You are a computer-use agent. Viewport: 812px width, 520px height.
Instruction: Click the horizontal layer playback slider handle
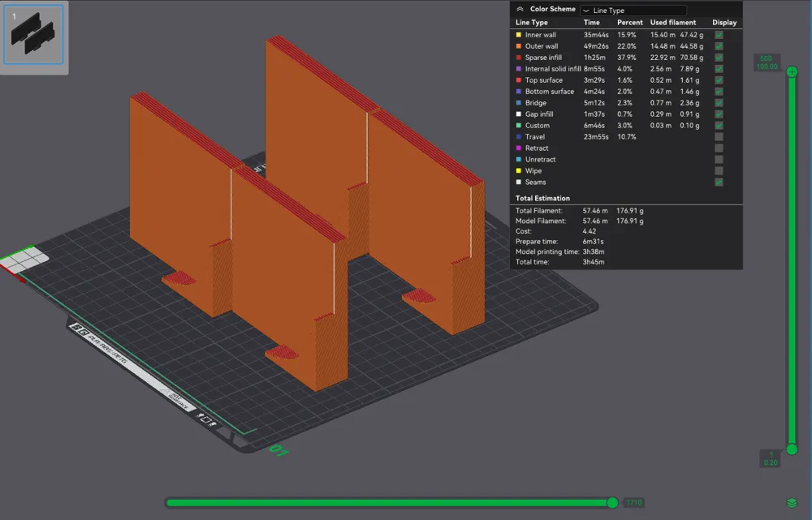(612, 502)
